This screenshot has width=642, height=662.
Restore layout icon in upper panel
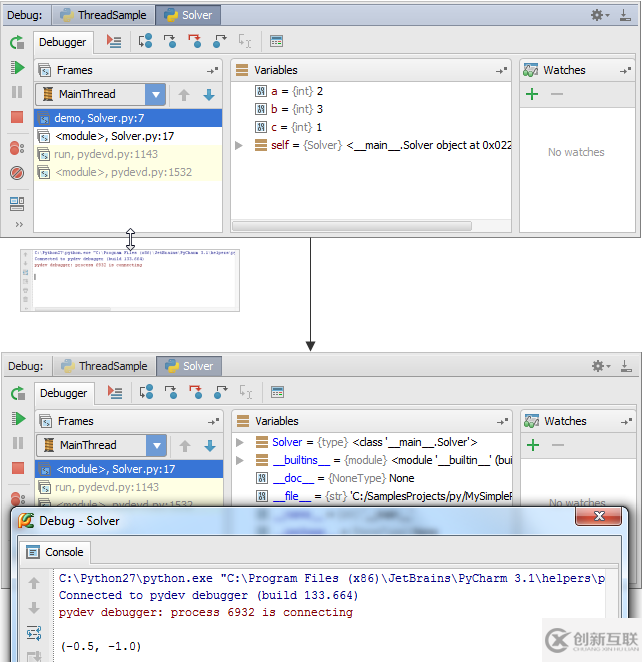tap(17, 204)
